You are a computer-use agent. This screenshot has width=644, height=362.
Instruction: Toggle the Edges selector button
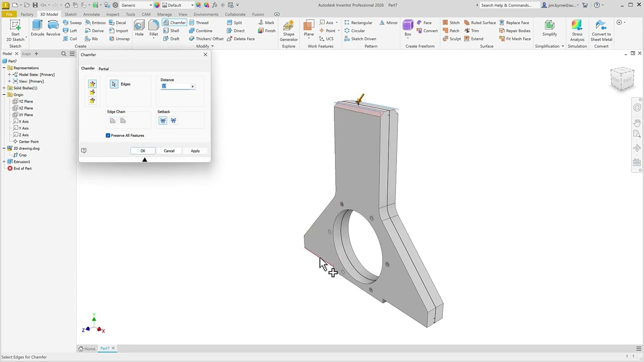coord(114,84)
